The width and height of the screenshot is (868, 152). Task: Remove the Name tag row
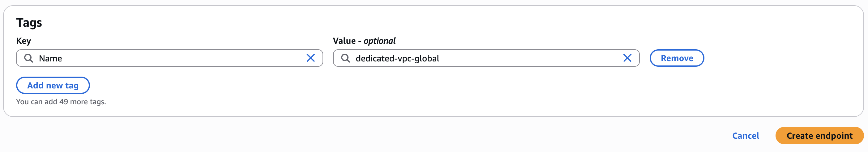(677, 58)
